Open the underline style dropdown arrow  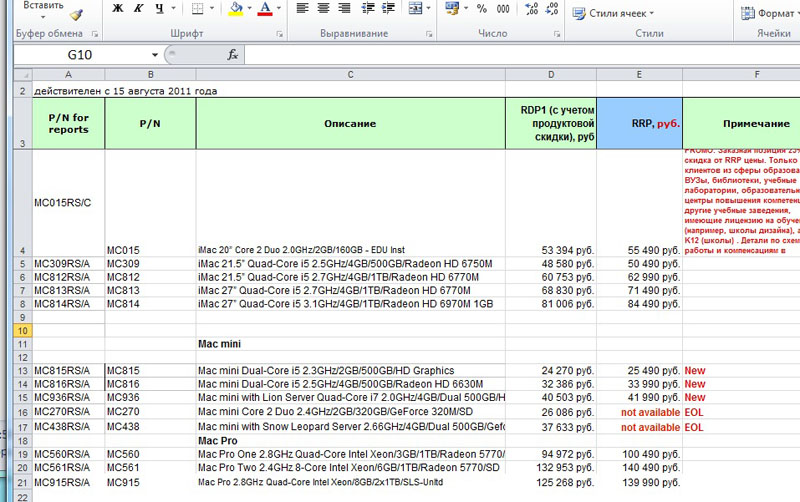tap(173, 8)
